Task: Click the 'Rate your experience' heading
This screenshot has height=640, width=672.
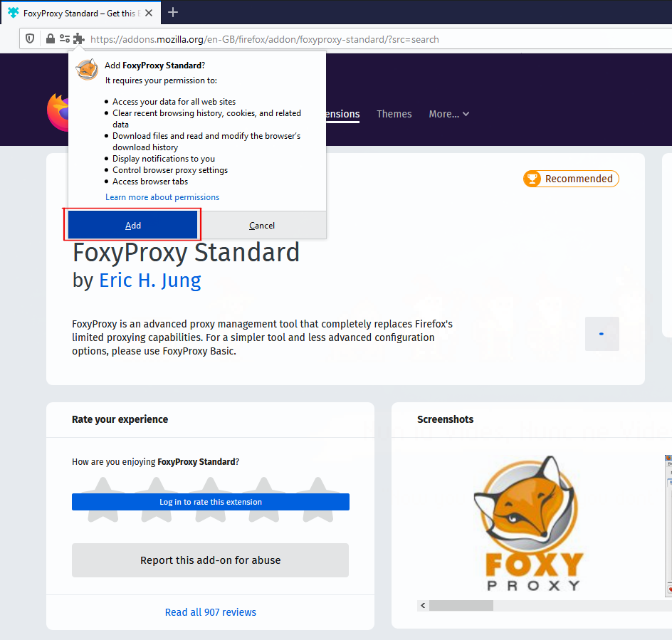Action: 120,419
